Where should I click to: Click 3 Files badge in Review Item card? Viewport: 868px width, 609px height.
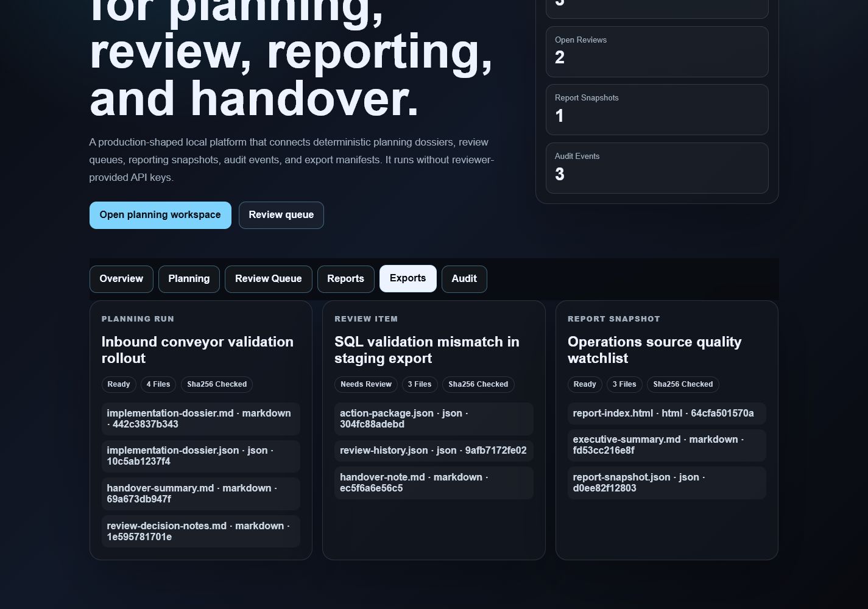(420, 384)
